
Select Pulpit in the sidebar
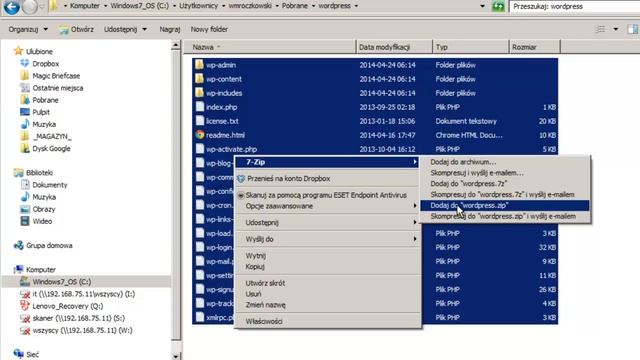pos(41,112)
